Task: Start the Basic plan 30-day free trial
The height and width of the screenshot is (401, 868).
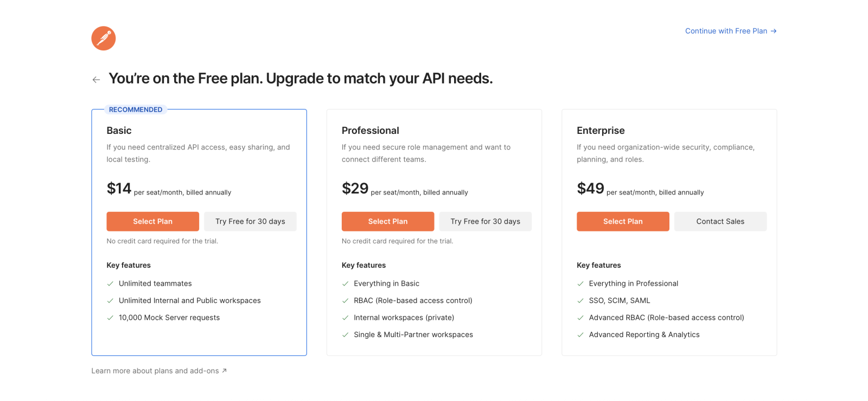Action: (x=250, y=222)
